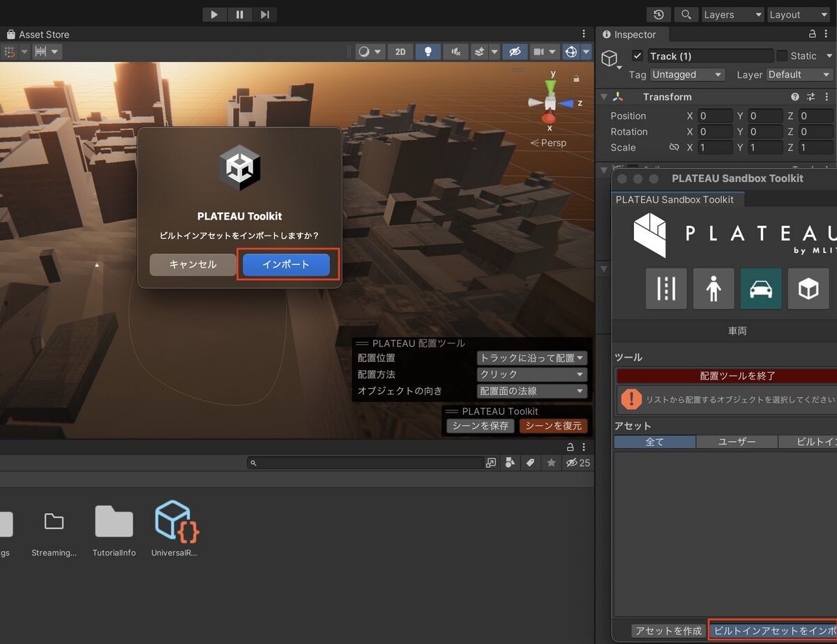Toggle hidden objects scene visibility icon
837x644 pixels.
pos(515,52)
